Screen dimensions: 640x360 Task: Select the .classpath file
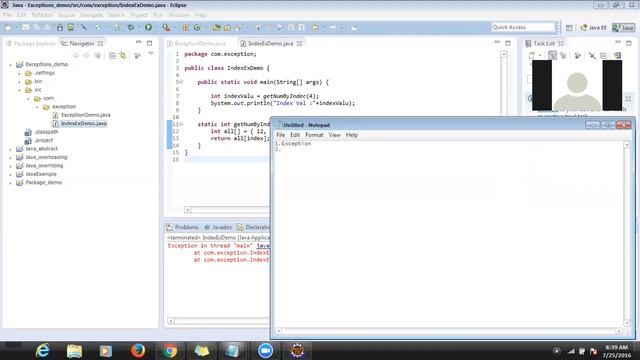[46, 132]
